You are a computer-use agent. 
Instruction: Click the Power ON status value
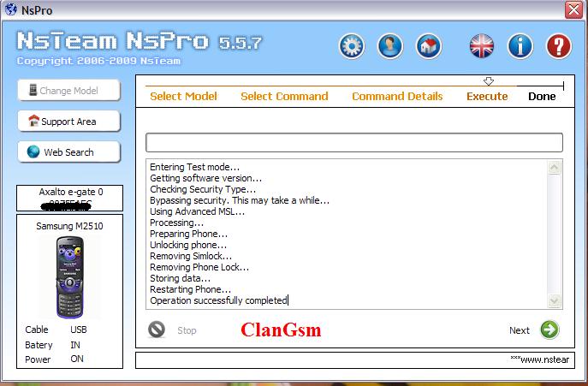(77, 359)
